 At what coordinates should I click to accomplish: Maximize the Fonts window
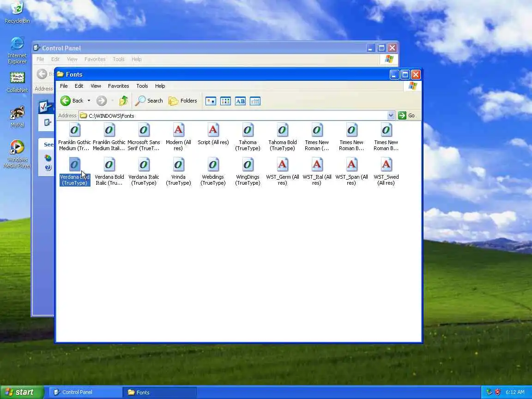[405, 75]
